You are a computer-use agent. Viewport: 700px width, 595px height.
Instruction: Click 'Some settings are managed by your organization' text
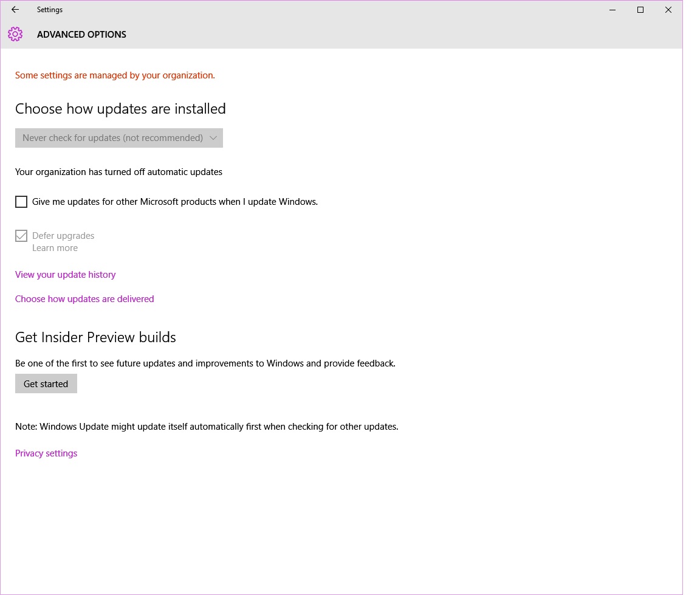[x=115, y=75]
